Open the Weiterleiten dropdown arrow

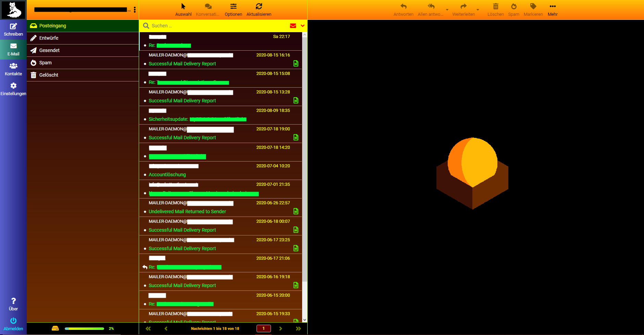point(478,10)
